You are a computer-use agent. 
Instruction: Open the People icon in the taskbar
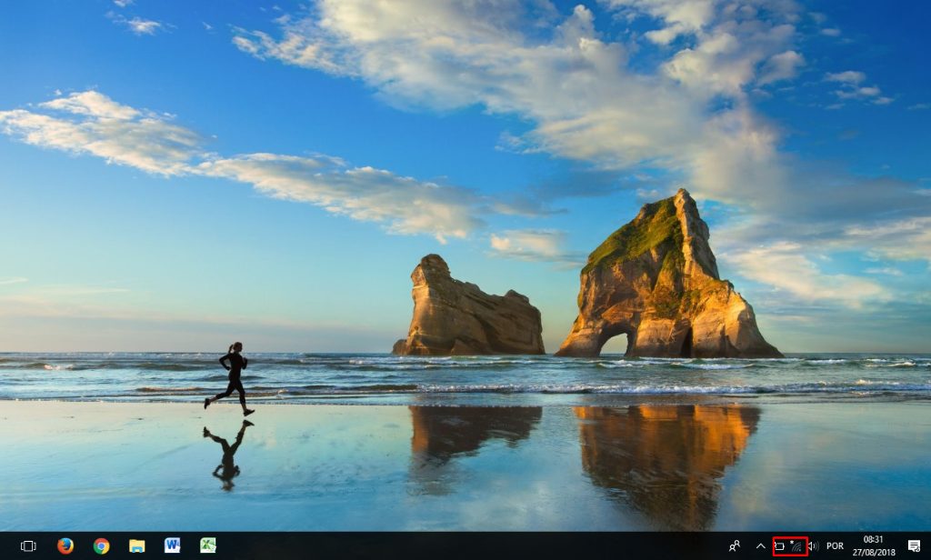click(735, 545)
